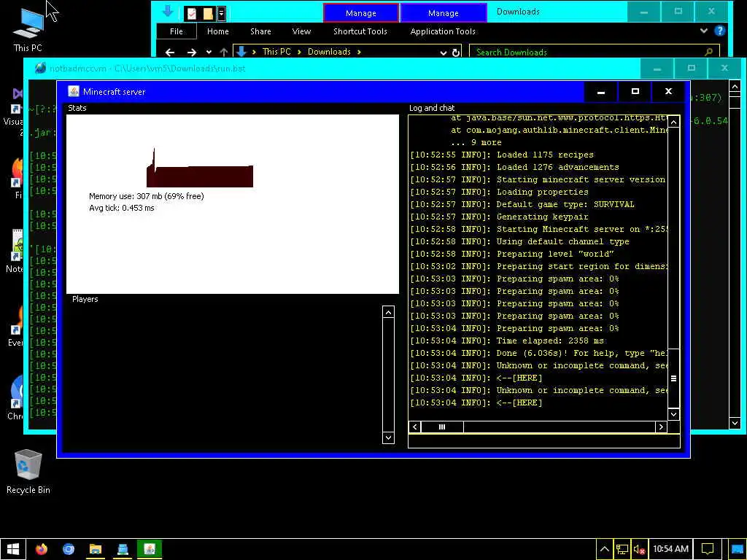This screenshot has width=747, height=560.
Task: Select the Minecraft server Java taskbar icon
Action: [150, 549]
